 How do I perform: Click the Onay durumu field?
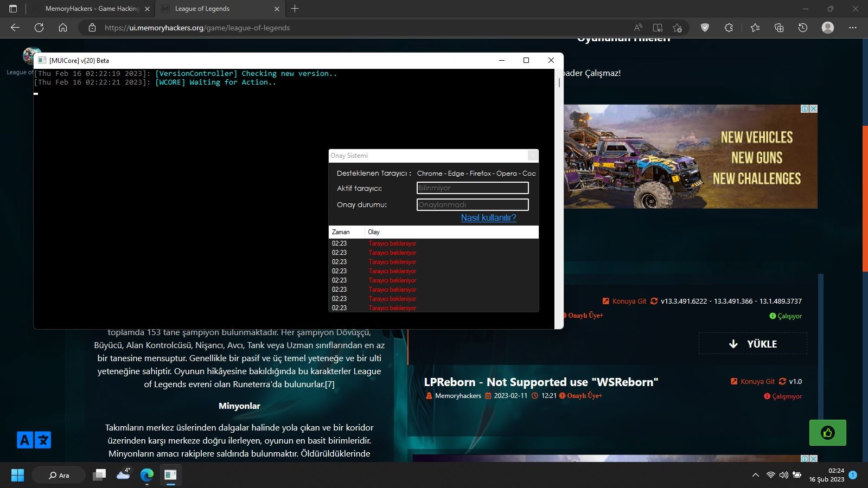pyautogui.click(x=473, y=204)
